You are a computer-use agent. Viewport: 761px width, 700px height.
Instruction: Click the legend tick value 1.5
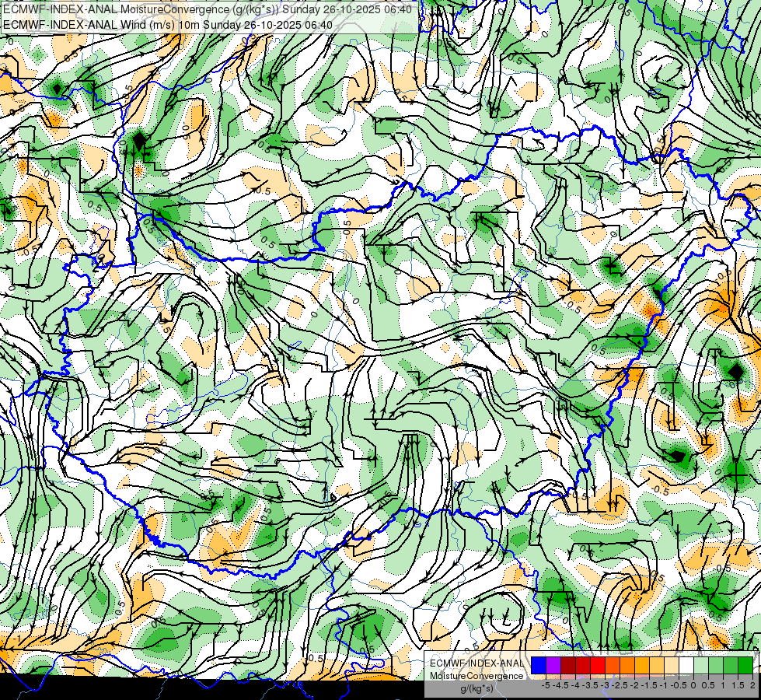[x=737, y=685]
